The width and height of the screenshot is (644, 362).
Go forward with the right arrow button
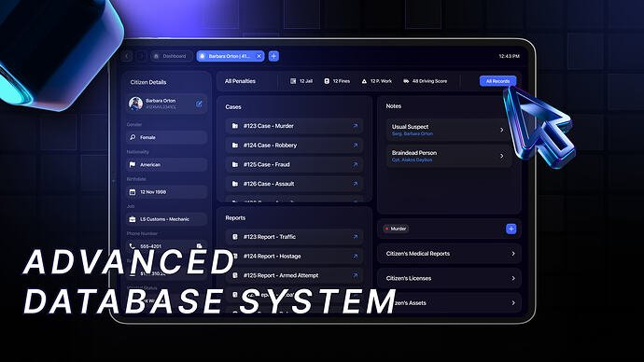[141, 56]
